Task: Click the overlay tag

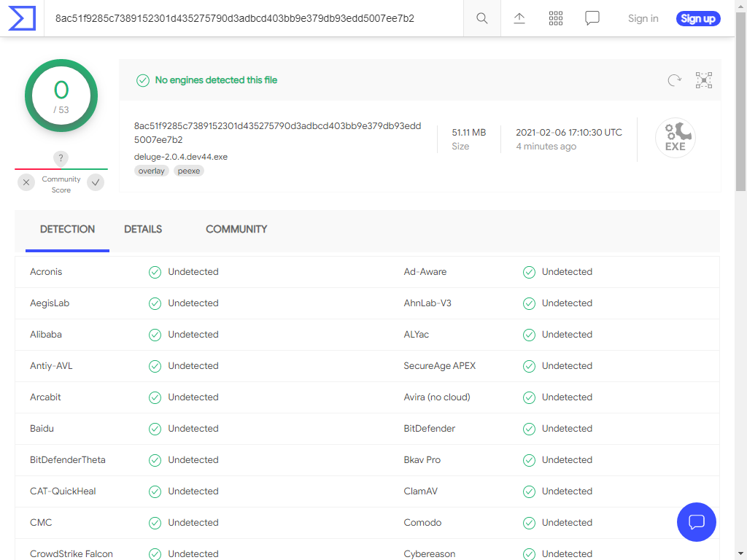Action: 152,171
